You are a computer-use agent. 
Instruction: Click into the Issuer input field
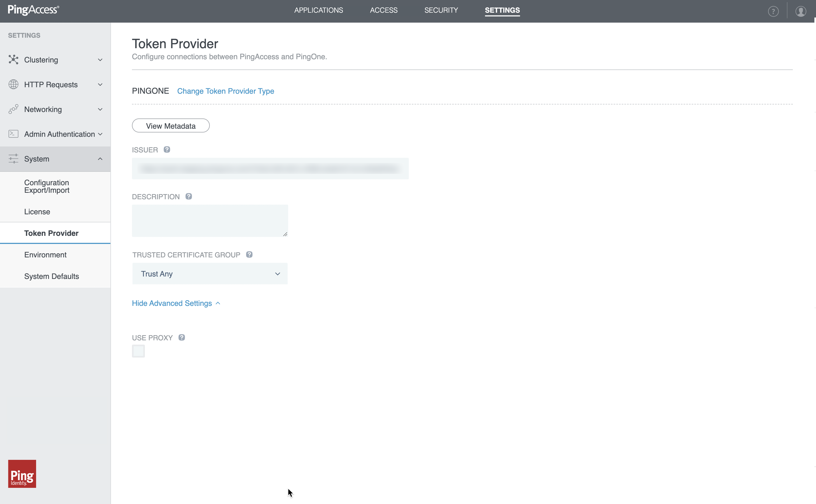pos(270,169)
